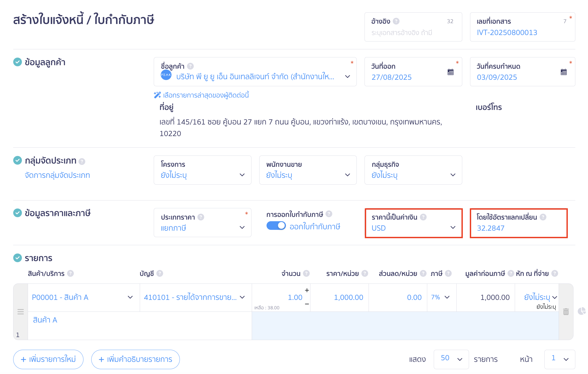
Task: Click the issue date 27/08/2025
Action: 391,77
